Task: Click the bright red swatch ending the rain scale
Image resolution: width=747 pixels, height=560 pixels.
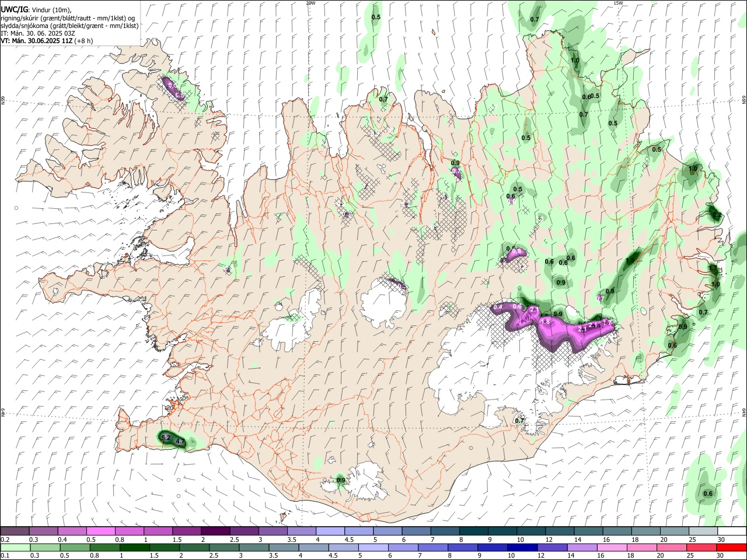Action: 732,548
